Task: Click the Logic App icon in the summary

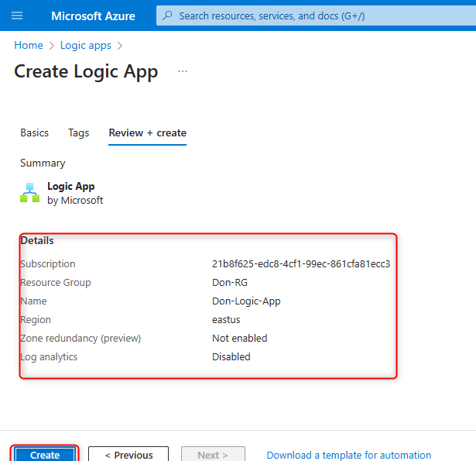Action: (x=29, y=193)
